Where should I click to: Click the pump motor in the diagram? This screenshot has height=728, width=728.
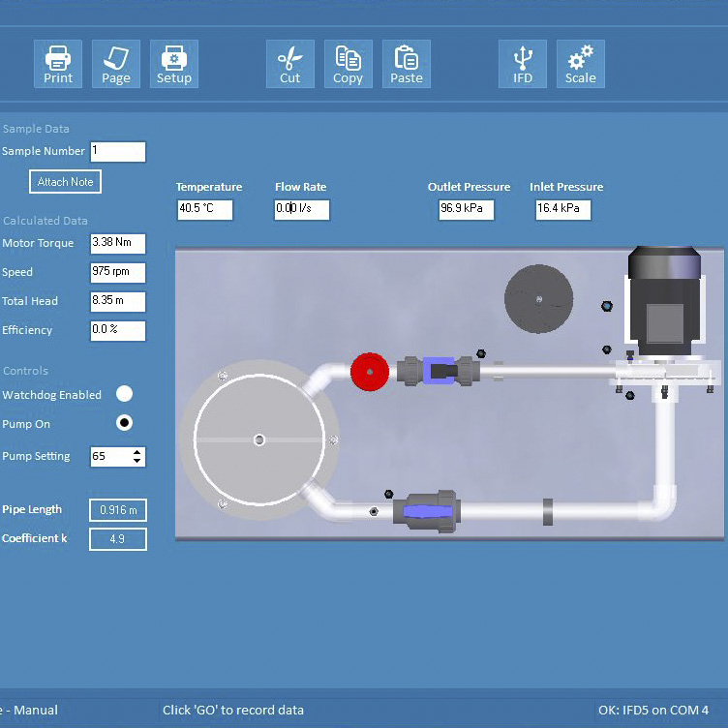[663, 300]
